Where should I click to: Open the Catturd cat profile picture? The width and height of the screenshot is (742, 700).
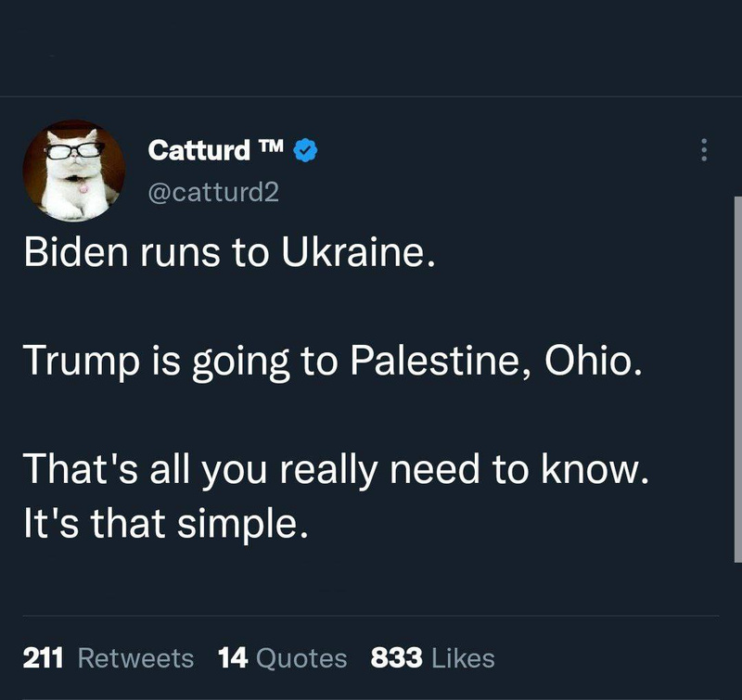[73, 171]
